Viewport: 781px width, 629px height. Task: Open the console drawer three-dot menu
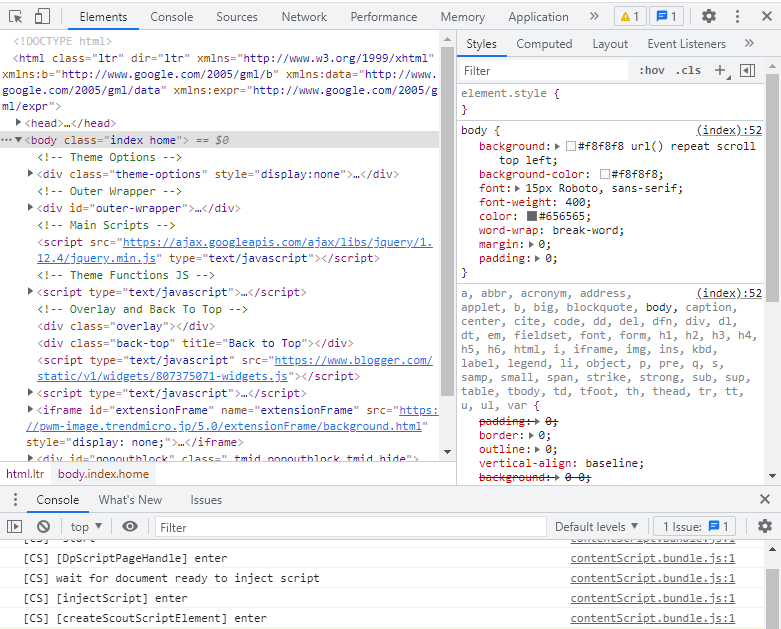coord(15,500)
